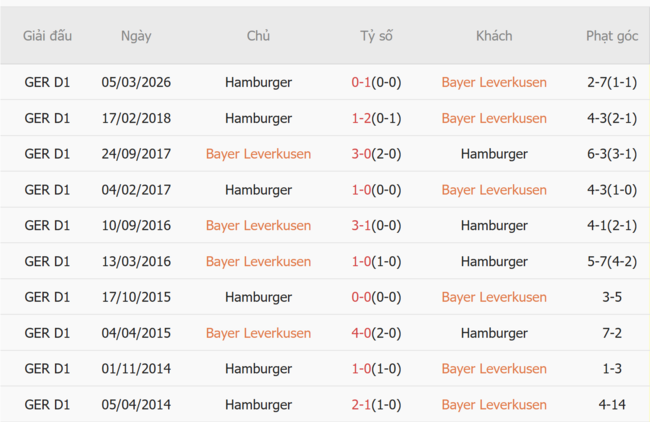This screenshot has height=422, width=650.
Task: Click the 2-7(1-1) corner stat
Action: 612,82
